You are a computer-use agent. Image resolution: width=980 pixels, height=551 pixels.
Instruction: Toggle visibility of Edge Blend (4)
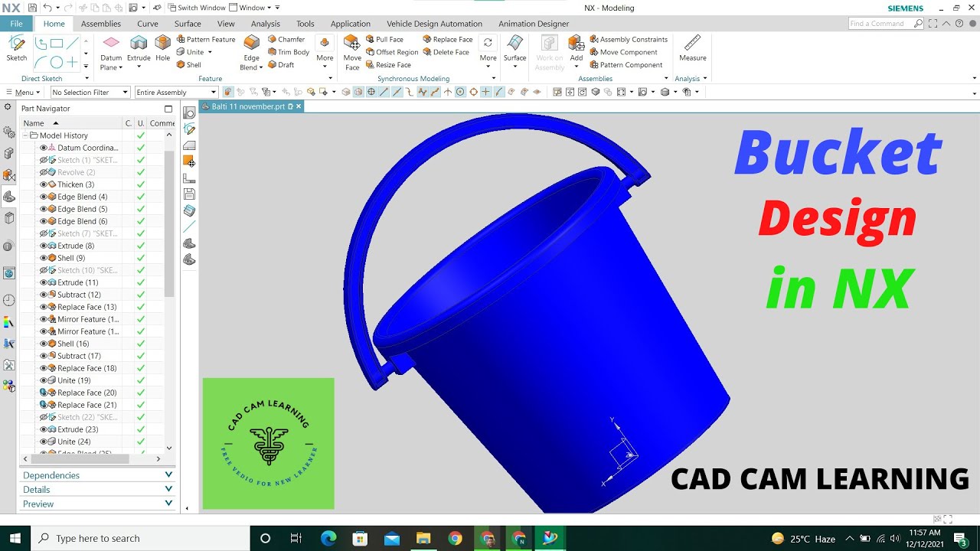coord(44,197)
